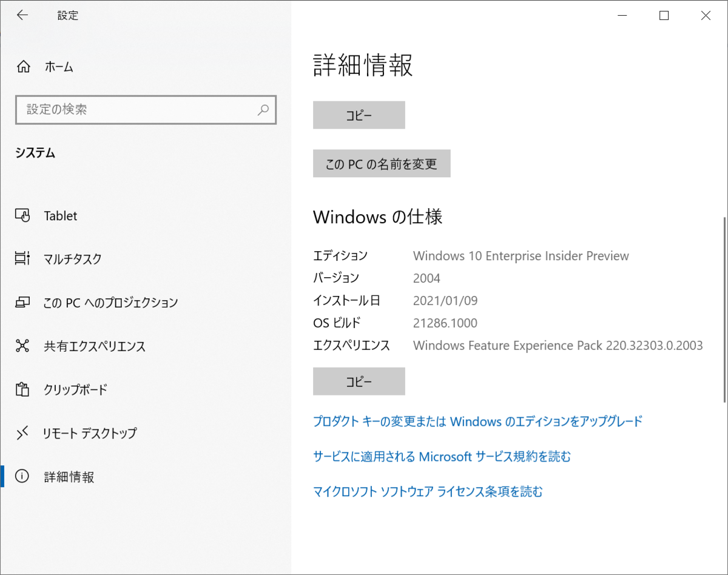This screenshot has height=575, width=728.
Task: Click the 詳細情報 info icon
Action: (22, 477)
